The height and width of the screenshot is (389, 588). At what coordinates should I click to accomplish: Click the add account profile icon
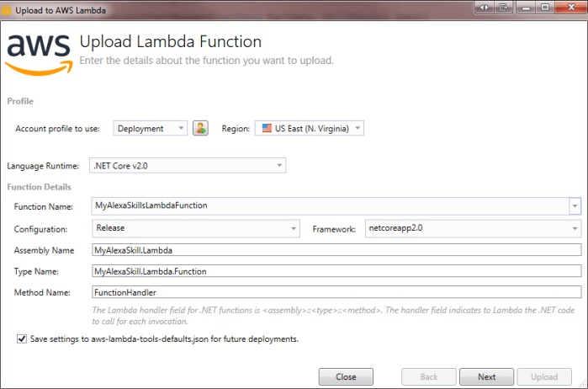click(200, 128)
